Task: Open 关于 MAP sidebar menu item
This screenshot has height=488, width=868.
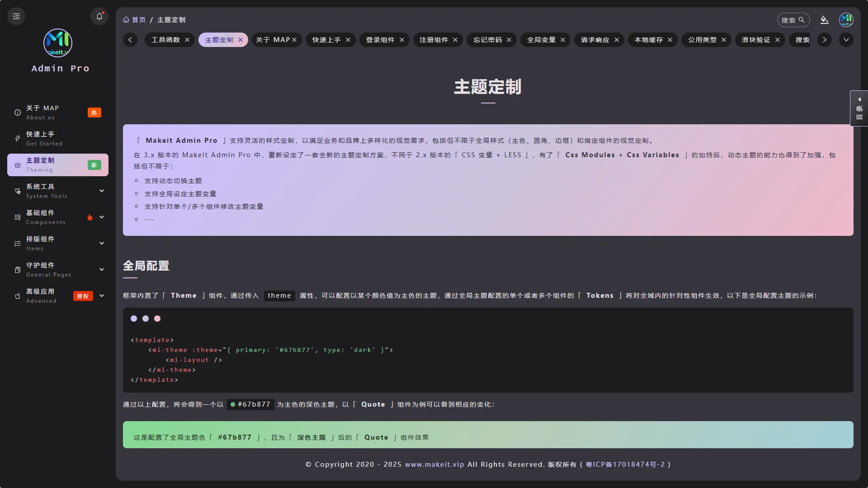Action: click(58, 113)
